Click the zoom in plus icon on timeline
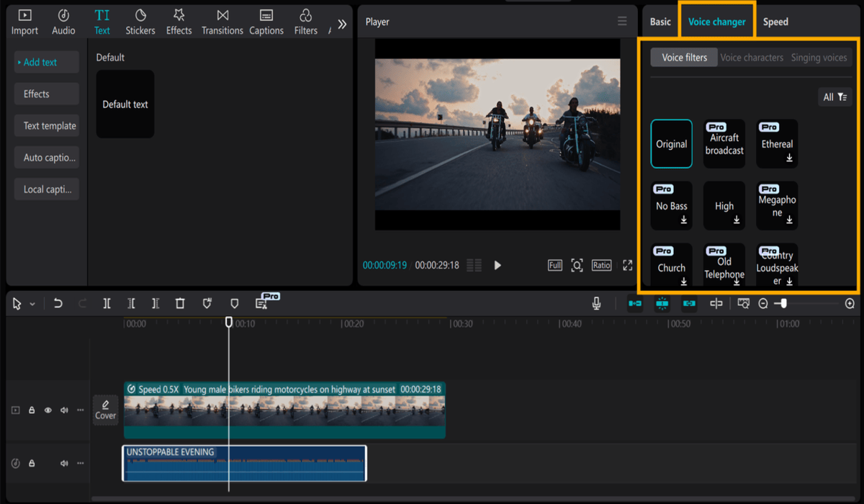 (x=850, y=304)
